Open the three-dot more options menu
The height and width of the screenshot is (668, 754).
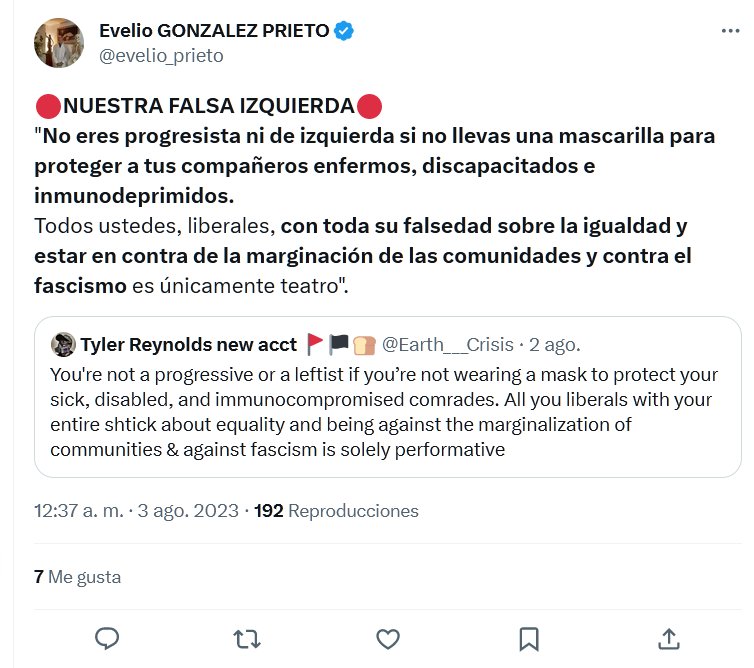click(x=731, y=31)
